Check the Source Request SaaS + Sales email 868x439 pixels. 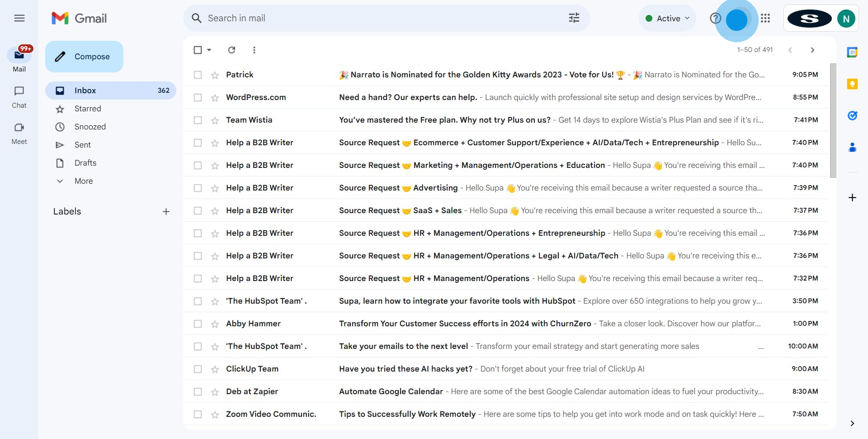[x=198, y=210]
